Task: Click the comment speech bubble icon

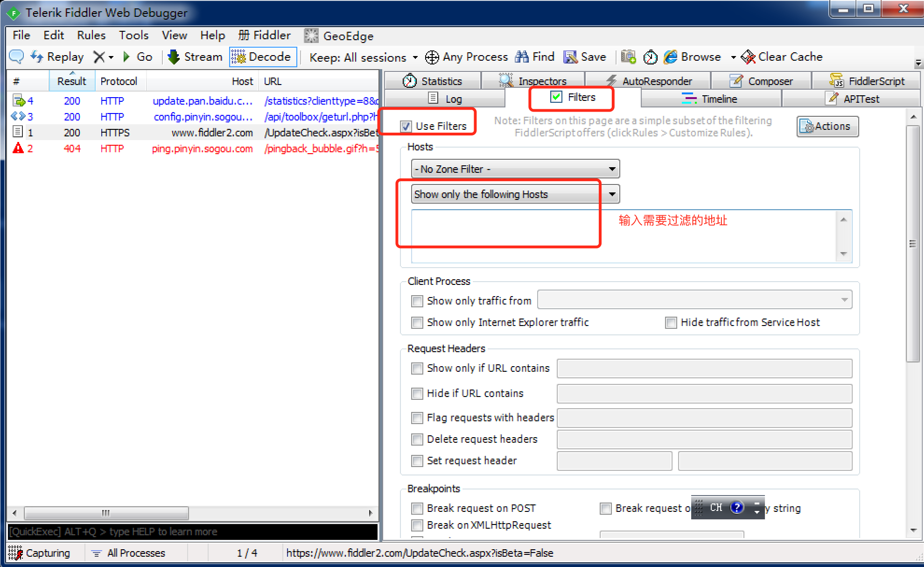Action: 16,57
